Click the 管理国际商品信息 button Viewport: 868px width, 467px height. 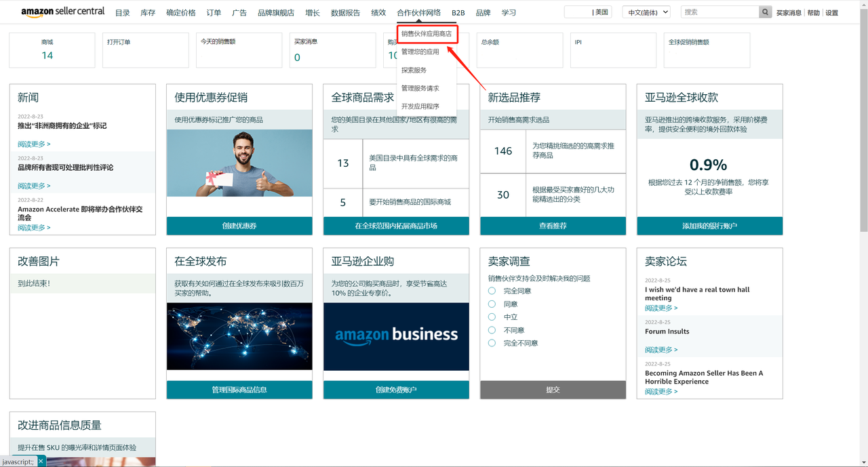click(239, 390)
